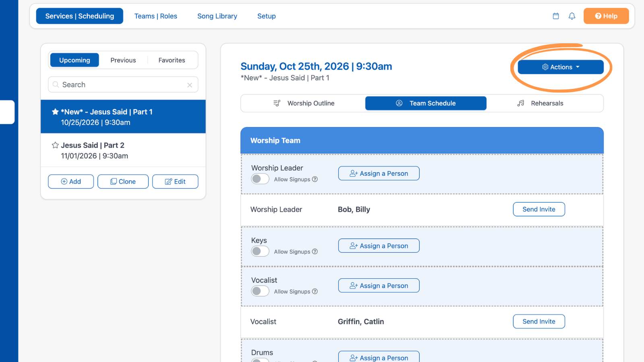Click the help icon beside Worship Leader Allow Signups

coord(315,179)
